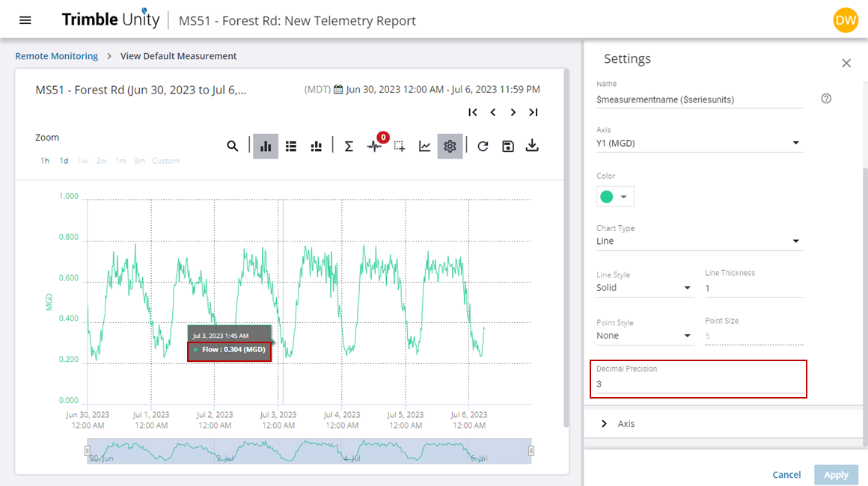Download chart data using the download icon
The width and height of the screenshot is (868, 486).
tap(532, 147)
